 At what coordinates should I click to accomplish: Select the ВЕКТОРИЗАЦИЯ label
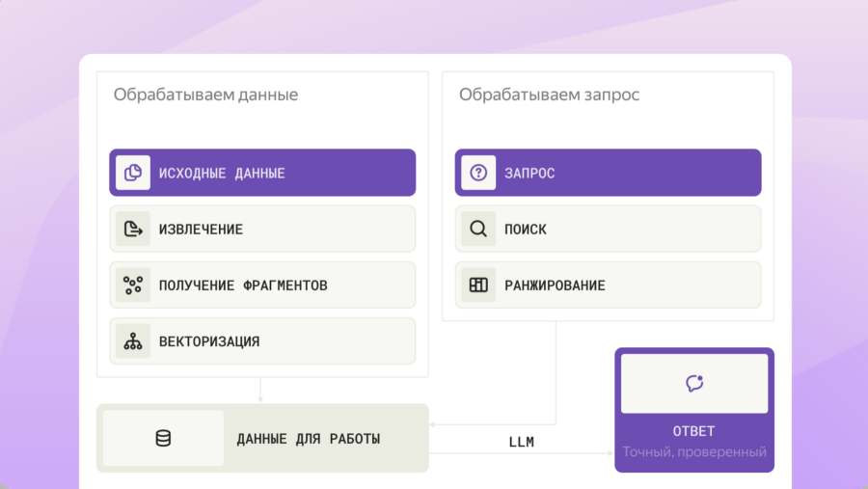209,341
